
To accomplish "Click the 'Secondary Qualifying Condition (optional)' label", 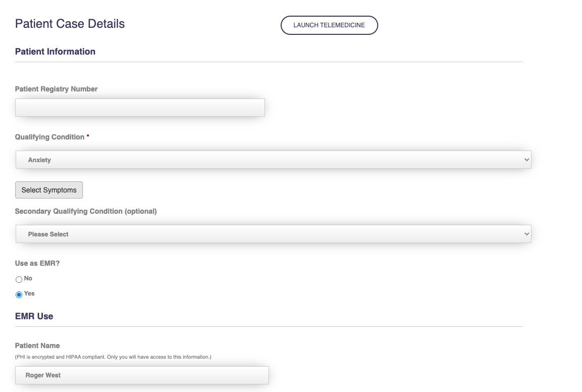I will pyautogui.click(x=86, y=211).
